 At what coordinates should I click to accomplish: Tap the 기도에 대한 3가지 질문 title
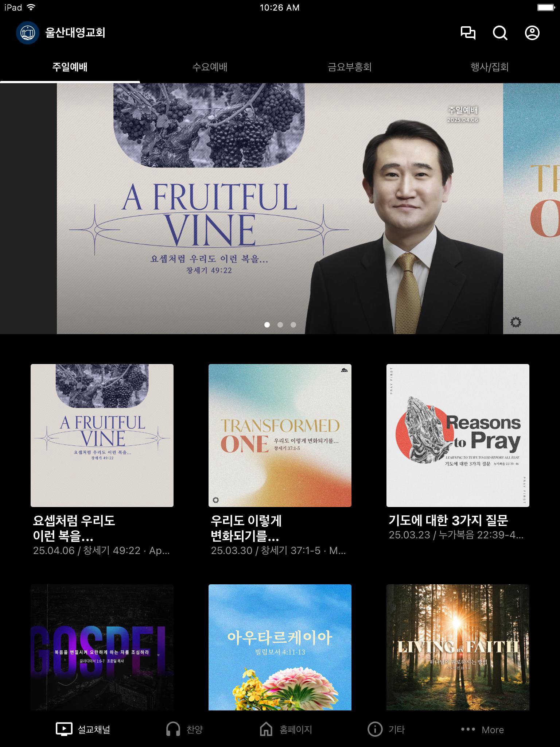(448, 520)
